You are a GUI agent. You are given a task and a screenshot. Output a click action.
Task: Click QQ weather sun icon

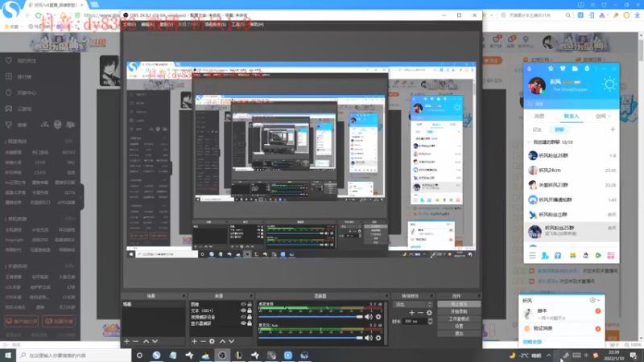[x=609, y=84]
